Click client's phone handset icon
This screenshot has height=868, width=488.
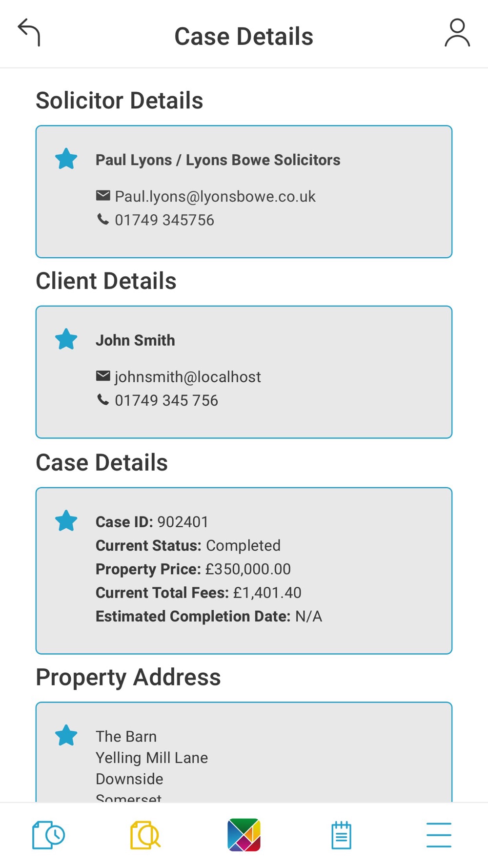[103, 400]
